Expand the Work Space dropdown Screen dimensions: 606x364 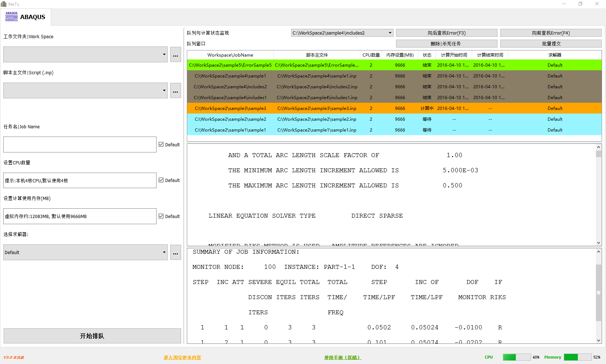(164, 55)
